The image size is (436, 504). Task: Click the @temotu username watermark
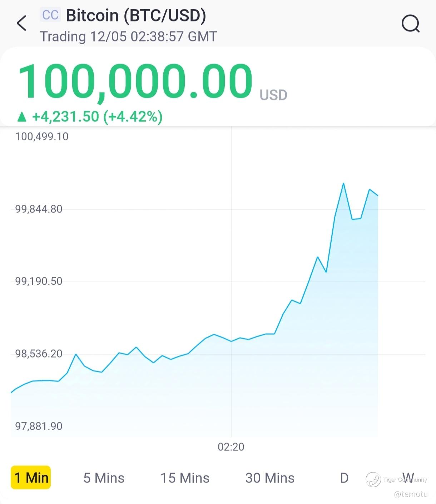pos(411,494)
